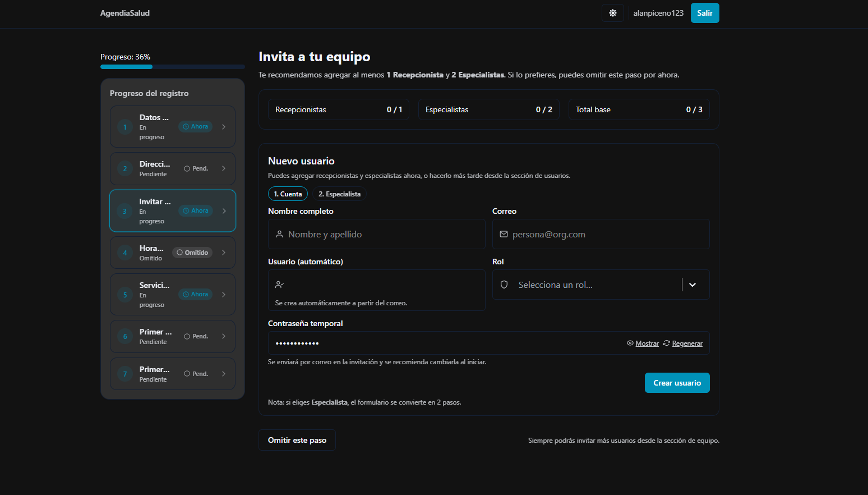
Task: Click the regenerate arrows icon for password
Action: pos(667,343)
